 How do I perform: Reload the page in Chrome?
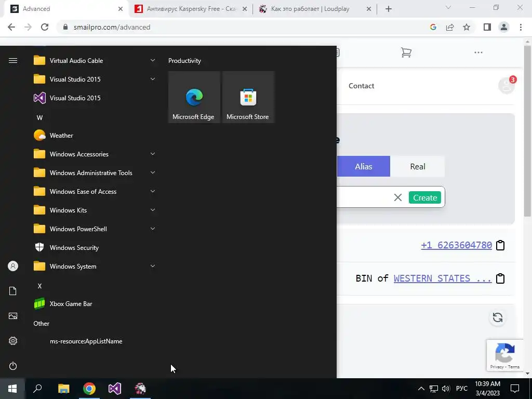tap(45, 27)
